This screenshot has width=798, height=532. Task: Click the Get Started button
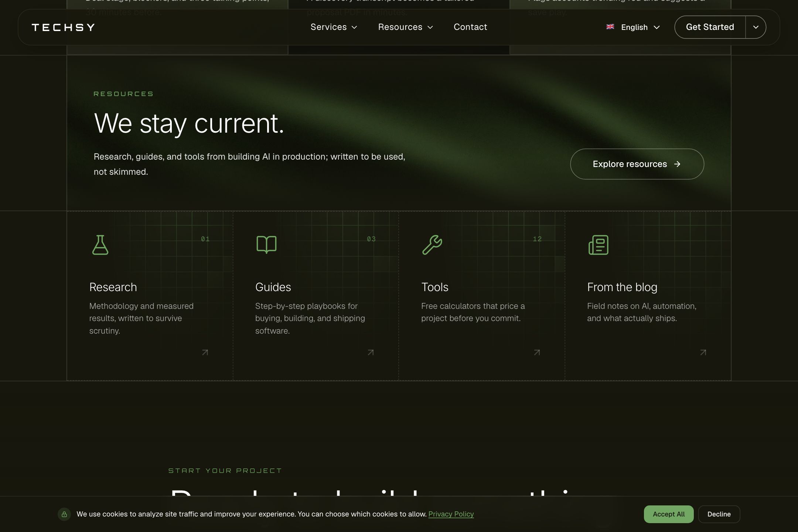pos(710,27)
